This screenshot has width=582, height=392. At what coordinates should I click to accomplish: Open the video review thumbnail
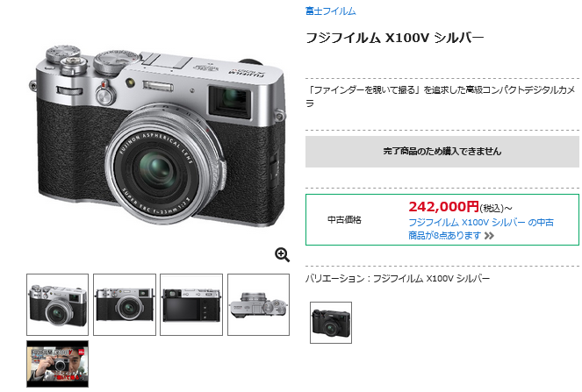[58, 364]
